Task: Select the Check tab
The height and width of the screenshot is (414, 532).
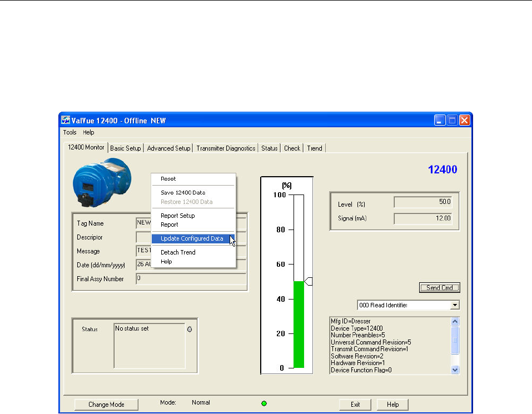Action: click(292, 148)
